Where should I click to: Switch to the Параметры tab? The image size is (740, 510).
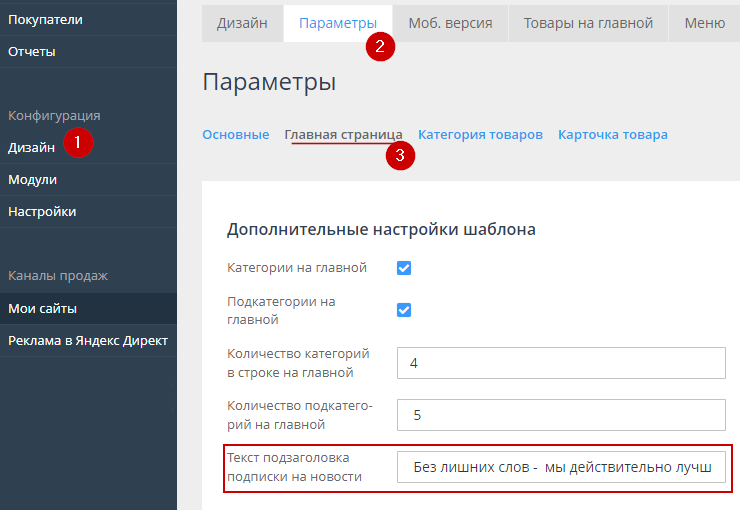[338, 23]
